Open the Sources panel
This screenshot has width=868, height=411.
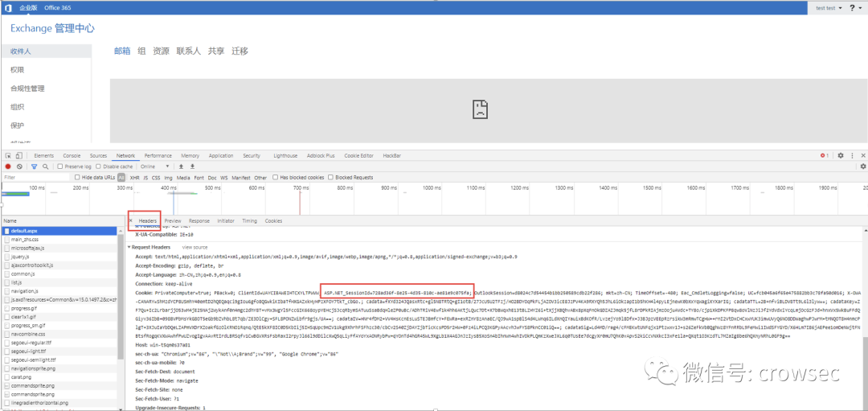pyautogui.click(x=98, y=156)
